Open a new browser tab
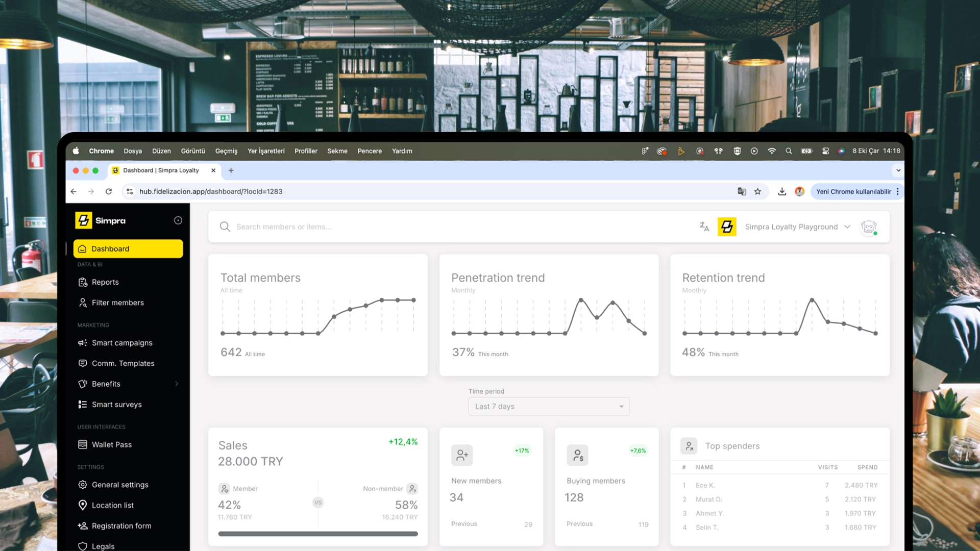The image size is (980, 551). pyautogui.click(x=231, y=170)
